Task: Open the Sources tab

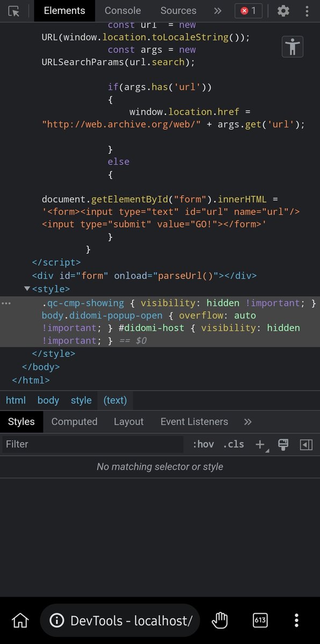Action: tap(178, 11)
